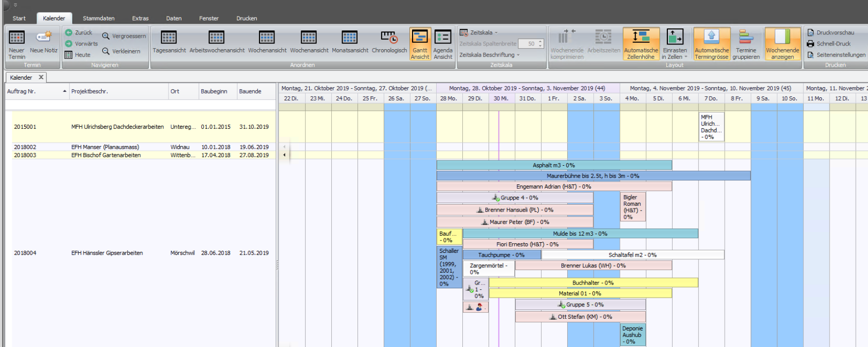
Task: Toggle Automatische Zellenhöhe option
Action: point(641,44)
